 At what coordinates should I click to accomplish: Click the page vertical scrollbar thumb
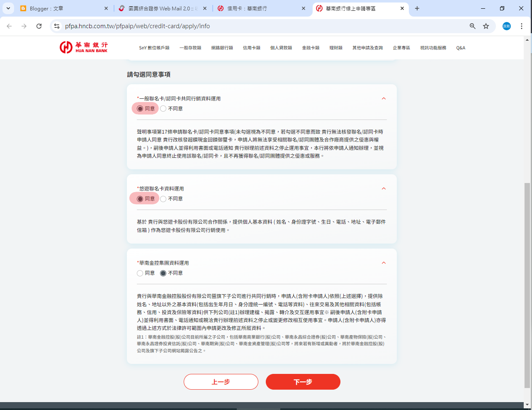tap(527, 285)
